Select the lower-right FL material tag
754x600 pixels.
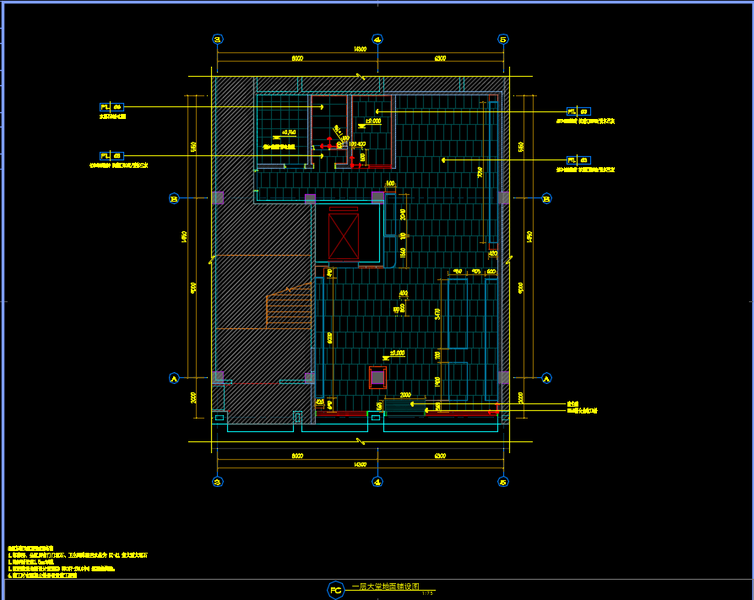tap(578, 160)
